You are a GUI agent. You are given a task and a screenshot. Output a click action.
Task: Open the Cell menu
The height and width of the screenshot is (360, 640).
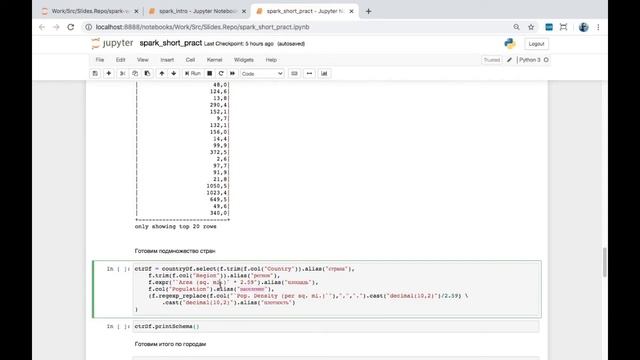190,60
